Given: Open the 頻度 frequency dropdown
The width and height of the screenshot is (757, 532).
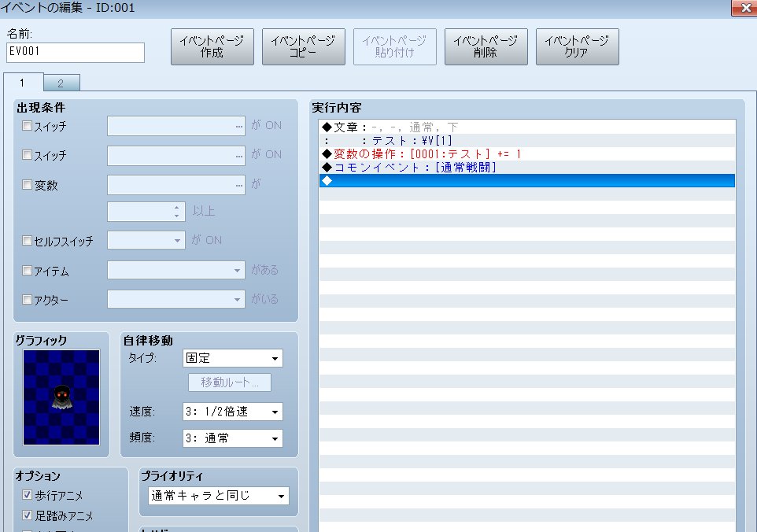Looking at the screenshot, I should 233,438.
